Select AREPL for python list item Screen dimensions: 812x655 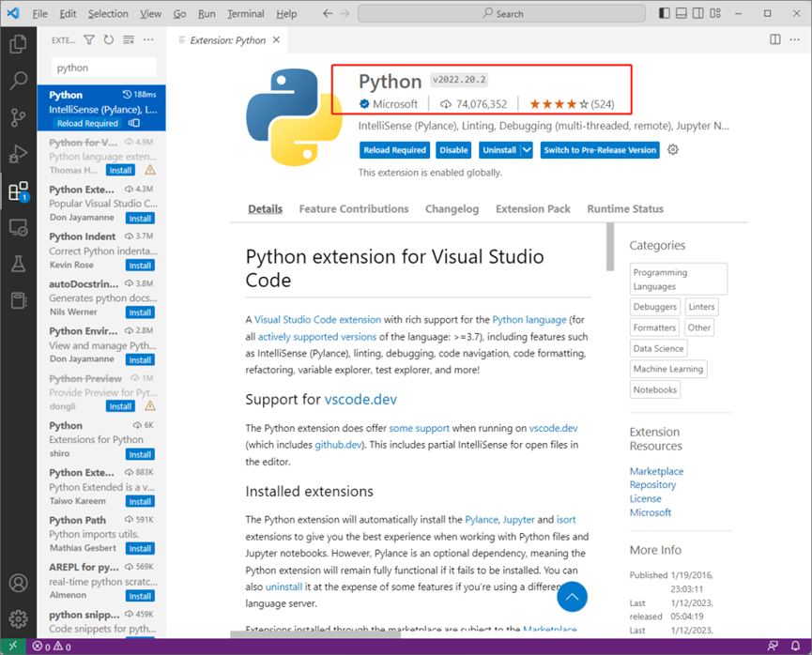[101, 581]
